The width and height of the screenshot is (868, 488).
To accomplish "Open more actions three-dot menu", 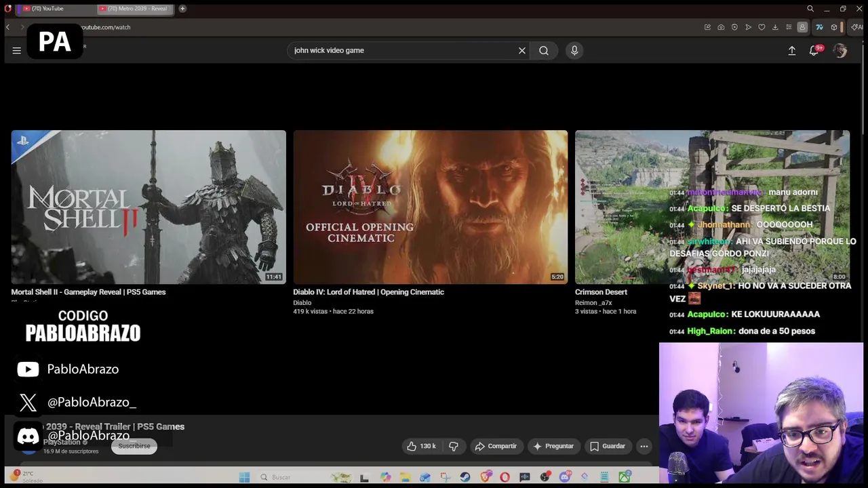I will point(644,446).
